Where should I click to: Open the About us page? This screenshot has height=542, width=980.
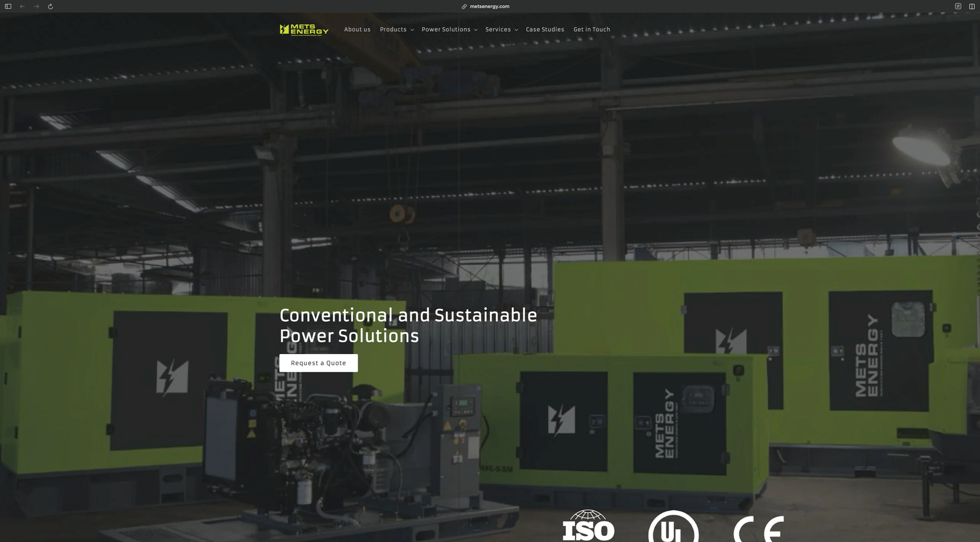(x=357, y=29)
